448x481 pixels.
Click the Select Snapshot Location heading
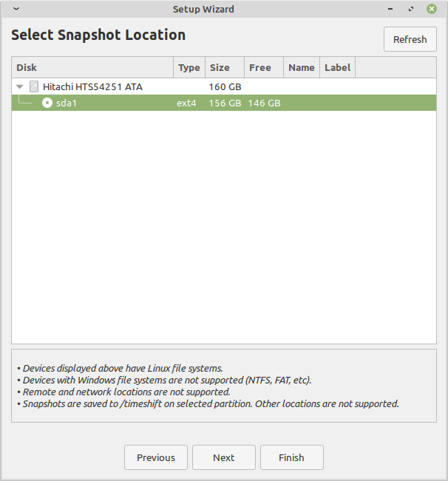click(x=98, y=35)
